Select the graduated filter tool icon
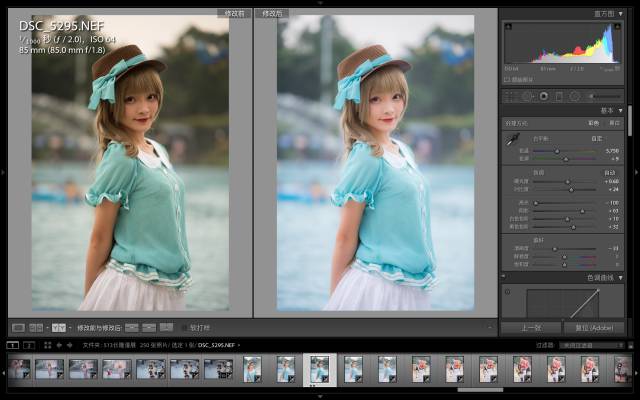Screen dimensions: 640x400 pos(559,97)
